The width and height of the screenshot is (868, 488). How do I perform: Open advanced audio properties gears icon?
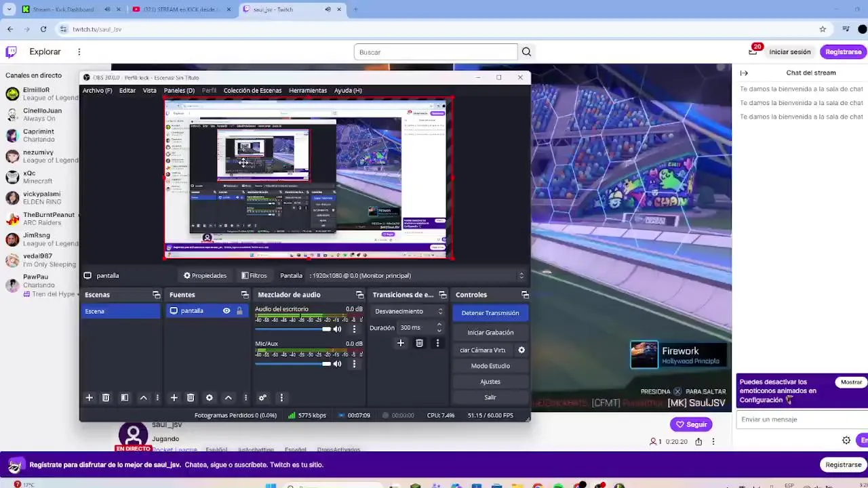tap(262, 398)
